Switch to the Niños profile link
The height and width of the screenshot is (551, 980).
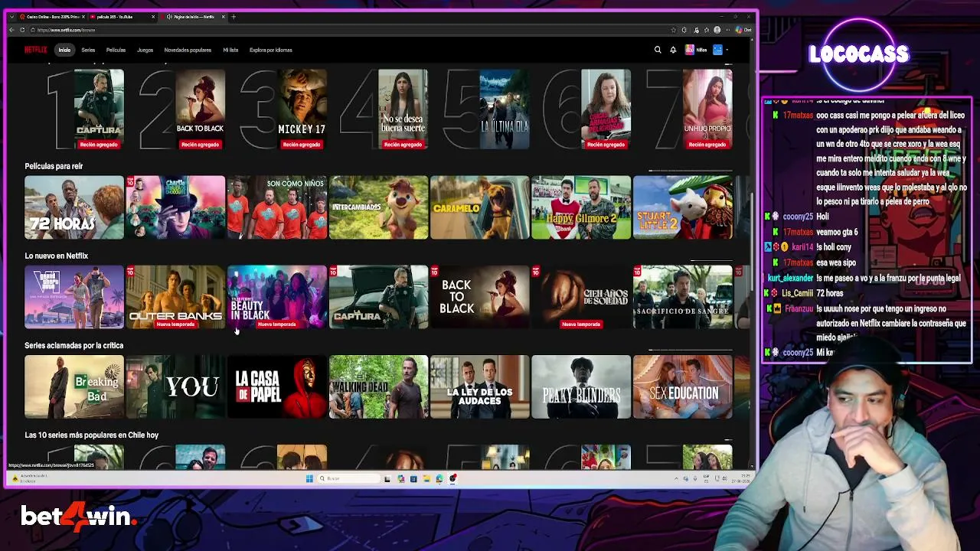[x=696, y=50]
